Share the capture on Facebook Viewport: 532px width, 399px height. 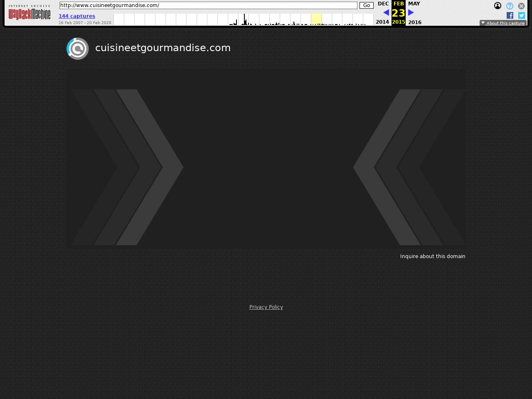pyautogui.click(x=510, y=15)
